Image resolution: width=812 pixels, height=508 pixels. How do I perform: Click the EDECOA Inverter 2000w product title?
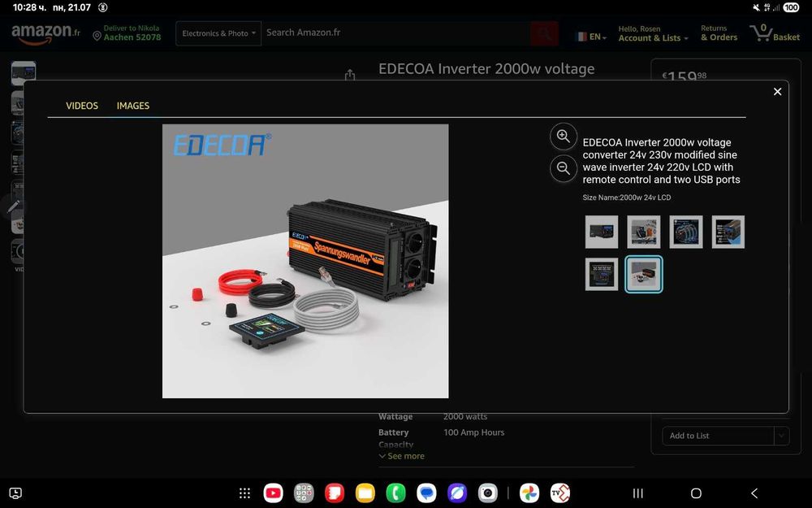pyautogui.click(x=486, y=69)
